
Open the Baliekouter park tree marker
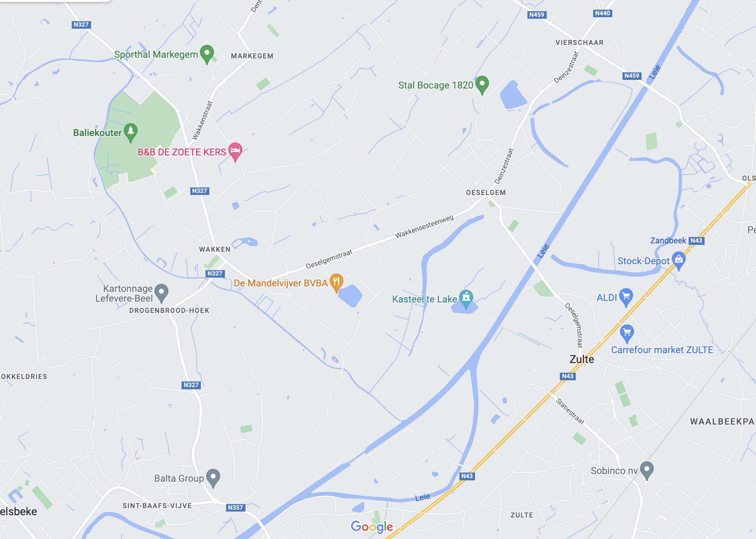131,133
